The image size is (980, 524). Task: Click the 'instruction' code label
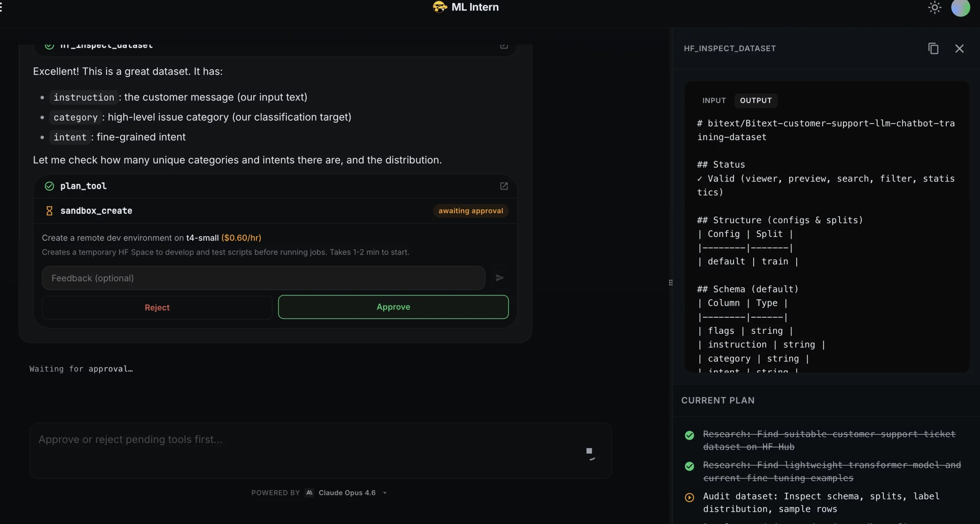click(84, 98)
